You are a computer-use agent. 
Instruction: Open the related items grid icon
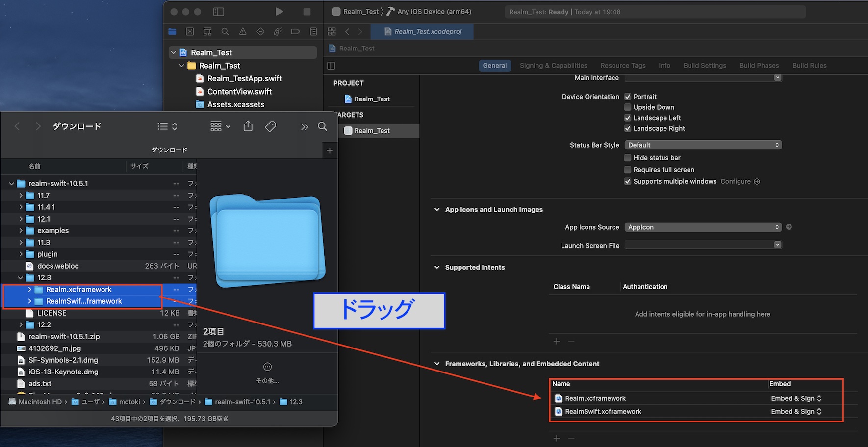(332, 31)
